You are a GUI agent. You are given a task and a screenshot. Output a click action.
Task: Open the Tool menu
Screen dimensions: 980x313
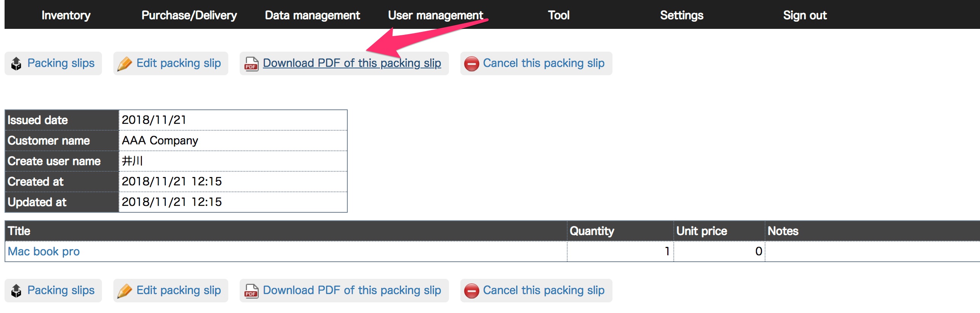[558, 15]
